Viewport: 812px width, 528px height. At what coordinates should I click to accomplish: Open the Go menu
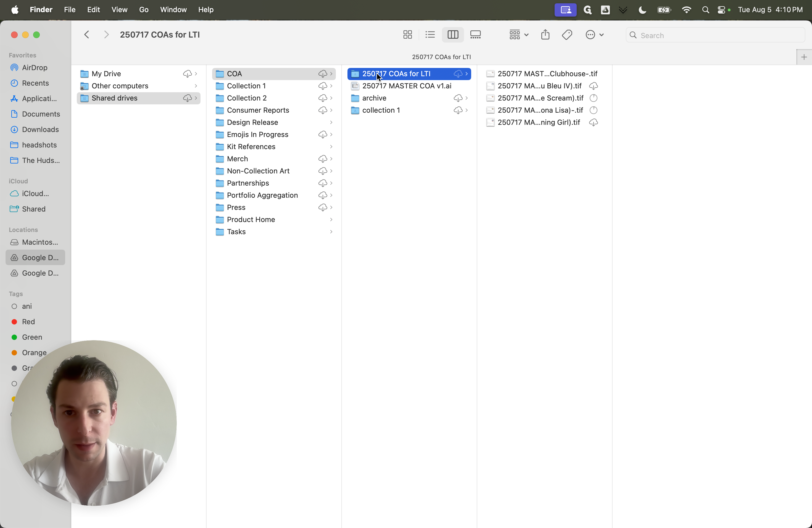point(144,10)
